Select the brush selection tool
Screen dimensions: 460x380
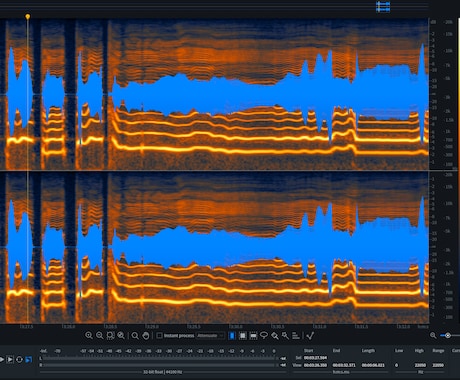tap(275, 336)
